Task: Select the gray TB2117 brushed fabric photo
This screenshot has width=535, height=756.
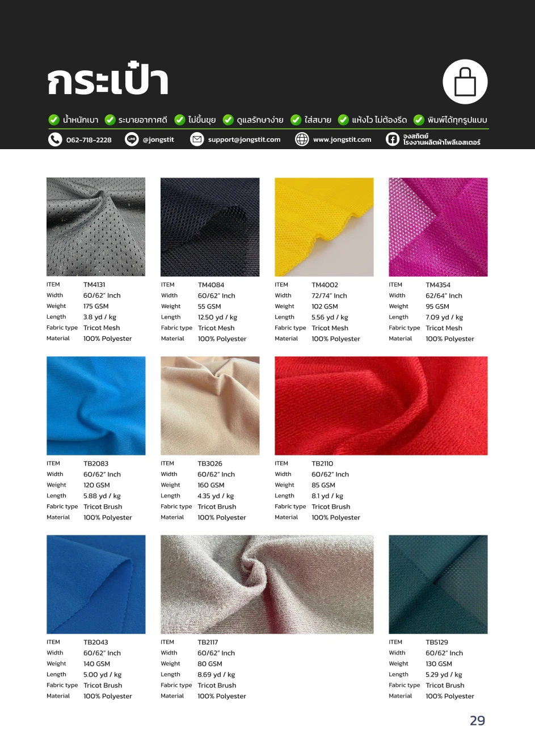Action: coord(267,584)
